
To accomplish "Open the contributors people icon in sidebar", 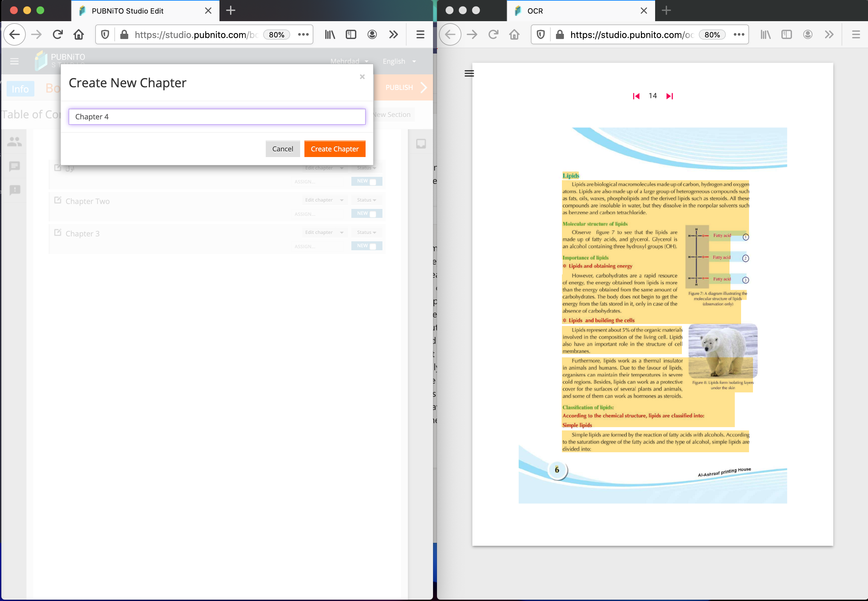I will coord(15,142).
